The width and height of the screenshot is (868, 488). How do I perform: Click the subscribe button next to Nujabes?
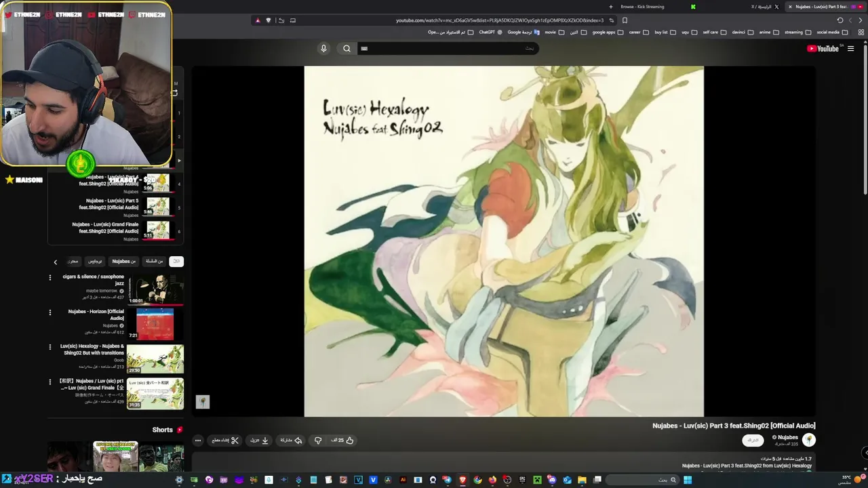pos(753,441)
